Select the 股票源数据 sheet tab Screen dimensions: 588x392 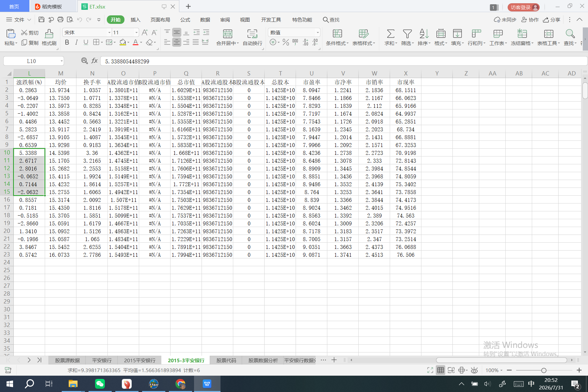click(x=67, y=360)
